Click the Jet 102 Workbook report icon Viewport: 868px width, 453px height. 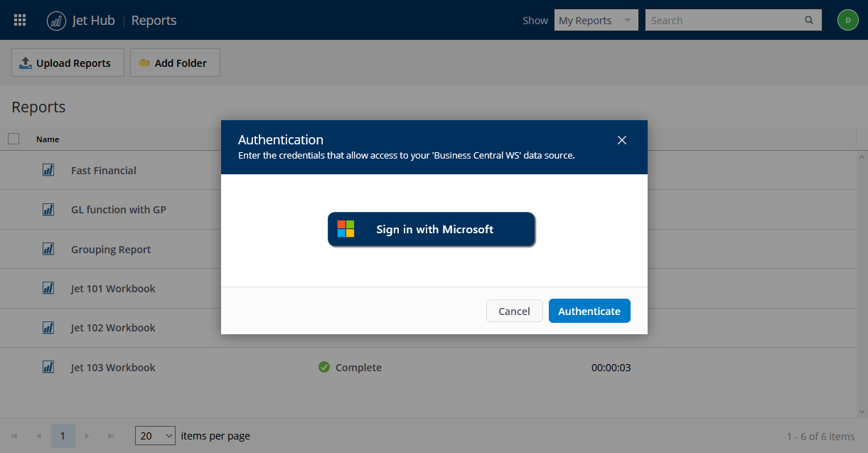pyautogui.click(x=48, y=328)
